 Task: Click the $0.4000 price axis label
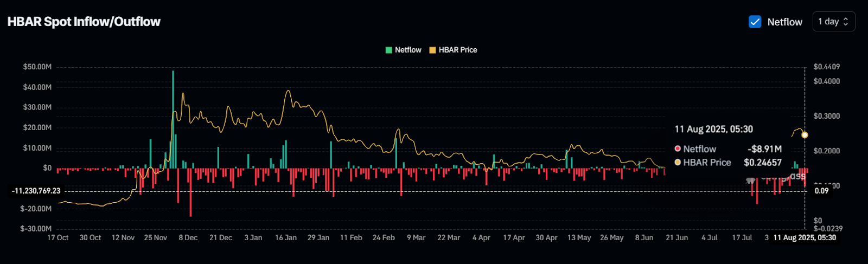tap(827, 81)
